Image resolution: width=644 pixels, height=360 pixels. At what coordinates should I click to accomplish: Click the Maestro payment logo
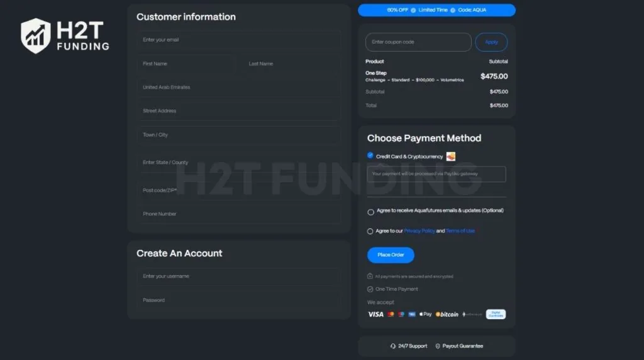[x=401, y=315]
